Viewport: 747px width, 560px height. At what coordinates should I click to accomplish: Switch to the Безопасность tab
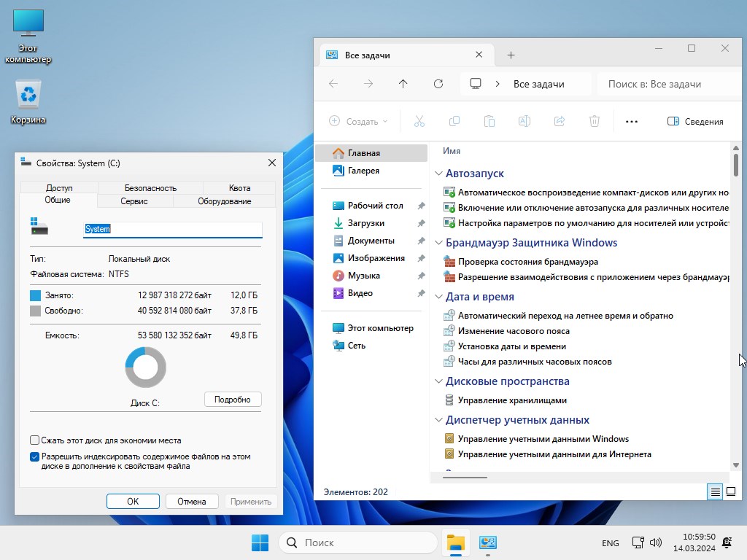point(150,187)
